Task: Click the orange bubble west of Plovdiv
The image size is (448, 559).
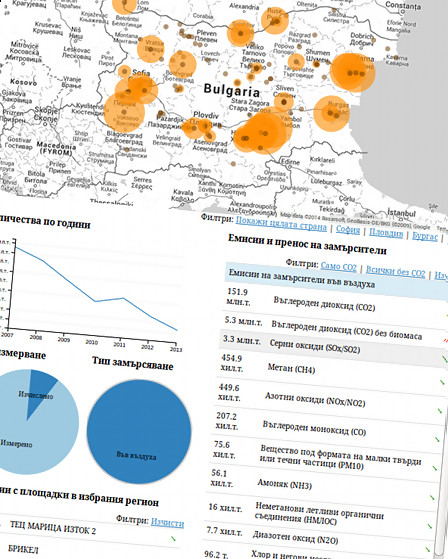Action: click(x=193, y=128)
